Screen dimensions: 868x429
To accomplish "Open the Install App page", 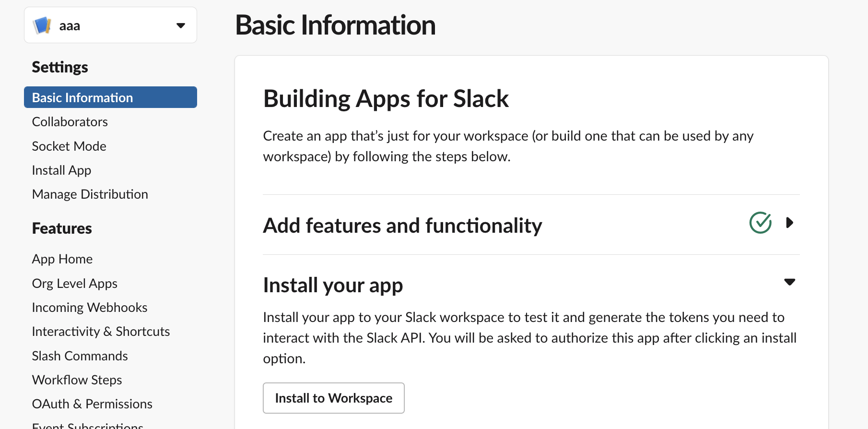I will 61,170.
